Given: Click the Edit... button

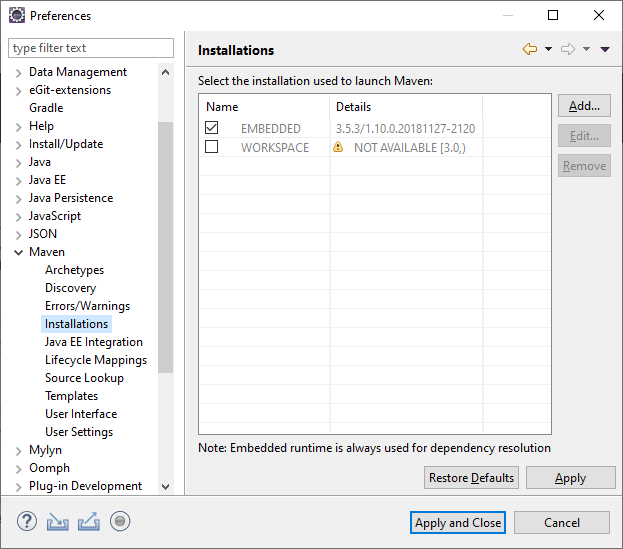Looking at the screenshot, I should 584,136.
